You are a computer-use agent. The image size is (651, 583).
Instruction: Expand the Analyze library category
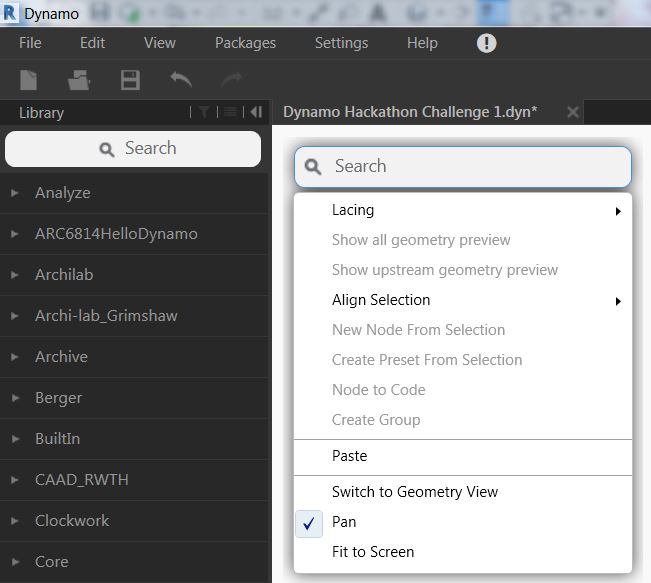click(x=135, y=193)
